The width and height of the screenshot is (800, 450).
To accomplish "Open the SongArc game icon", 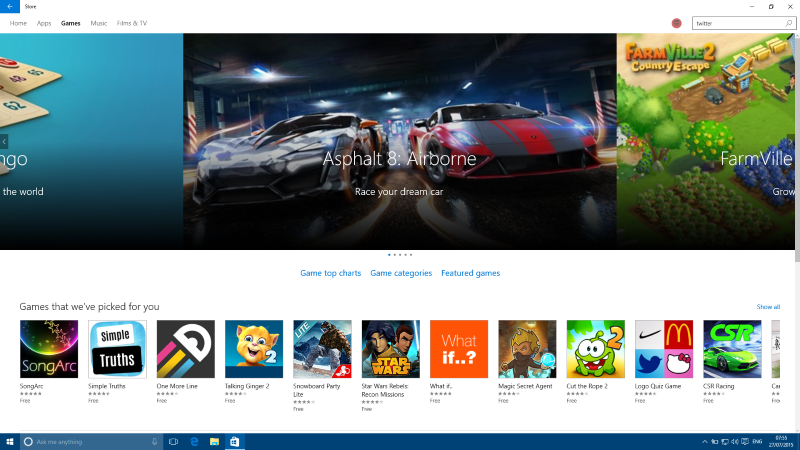I will (49, 349).
